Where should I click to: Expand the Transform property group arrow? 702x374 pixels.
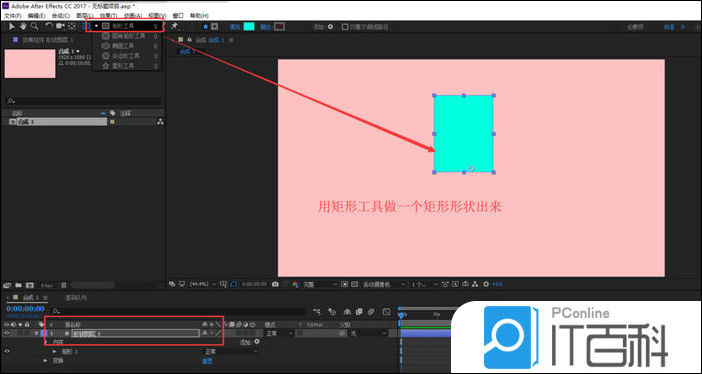(45, 361)
